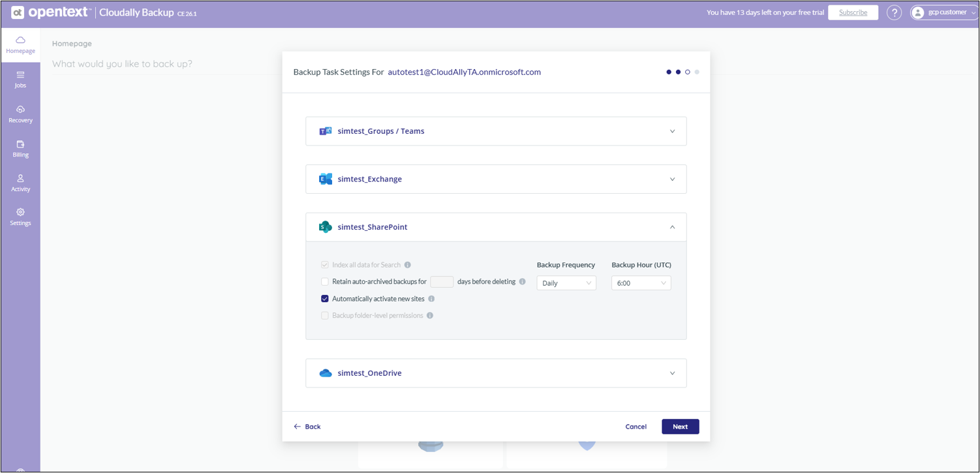Open Billing in the sidebar
980x473 pixels.
20,149
